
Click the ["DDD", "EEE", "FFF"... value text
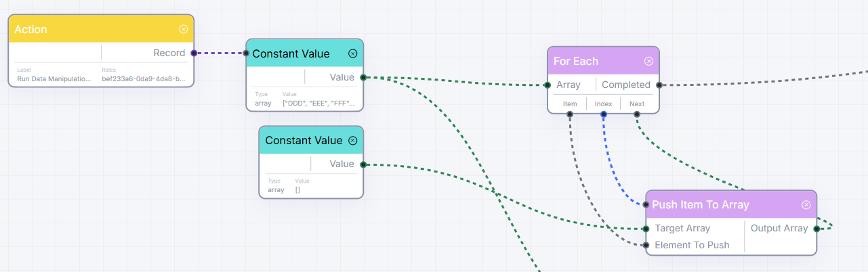coord(318,104)
